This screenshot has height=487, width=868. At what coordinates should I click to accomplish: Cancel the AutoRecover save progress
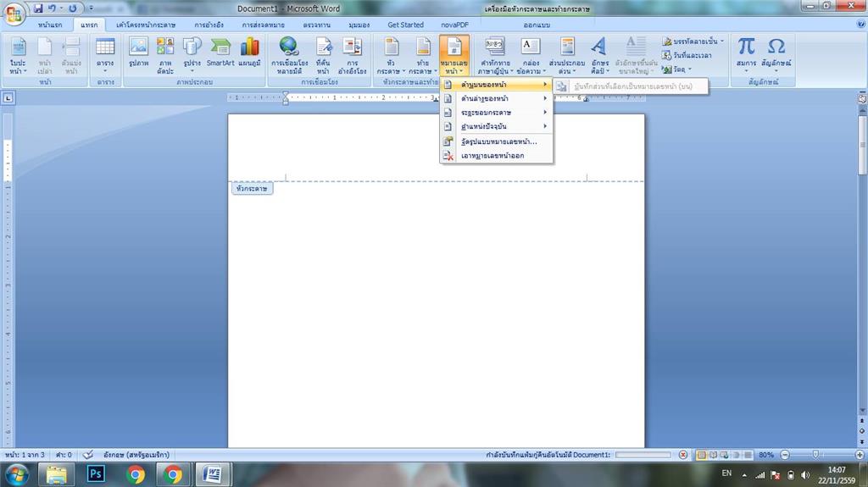pyautogui.click(x=683, y=455)
